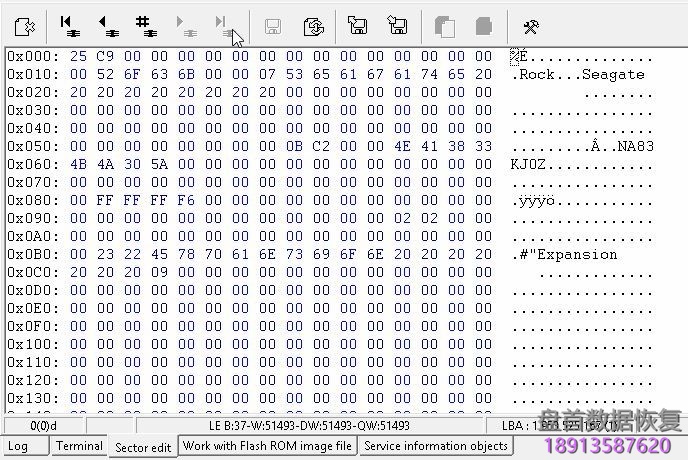Open Service information objects tab
Image resolution: width=688 pixels, height=460 pixels.
[x=436, y=446]
